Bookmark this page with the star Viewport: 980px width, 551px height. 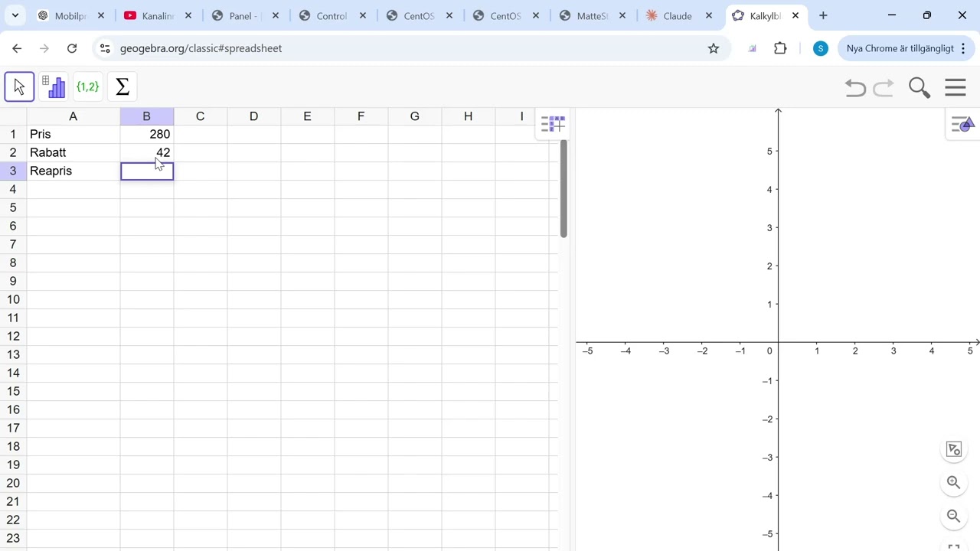[x=714, y=48]
